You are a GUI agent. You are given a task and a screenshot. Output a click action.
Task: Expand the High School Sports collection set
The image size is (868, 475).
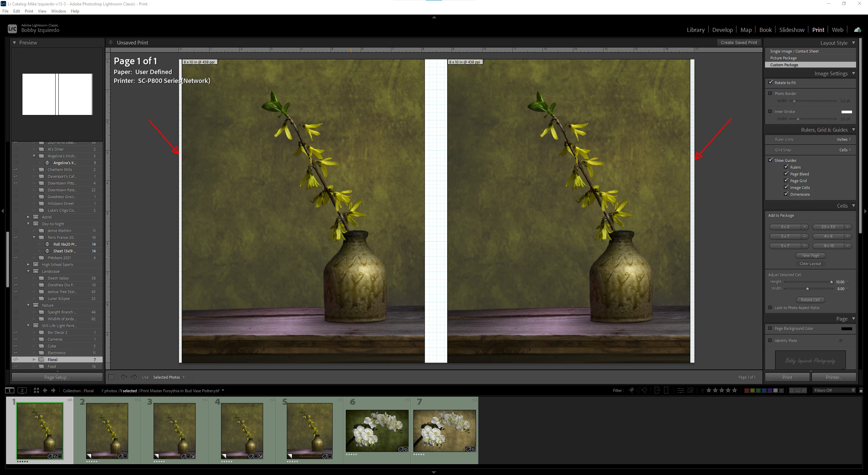click(28, 265)
